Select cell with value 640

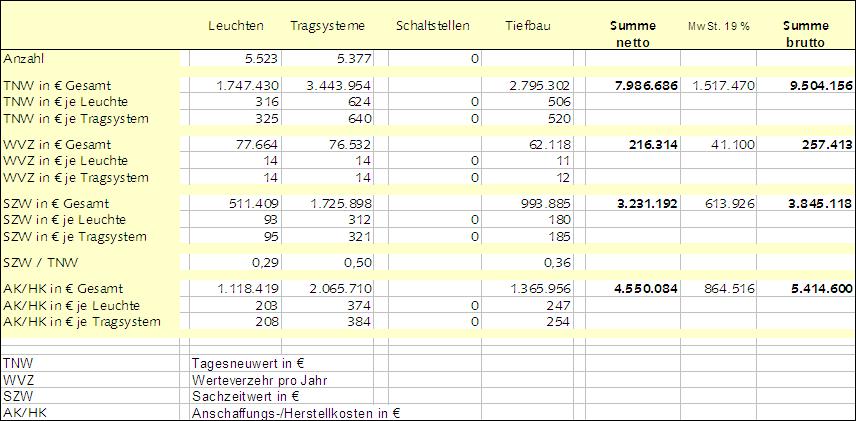360,118
